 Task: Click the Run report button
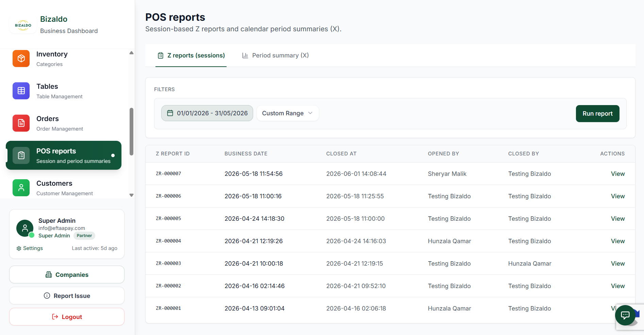(x=597, y=114)
